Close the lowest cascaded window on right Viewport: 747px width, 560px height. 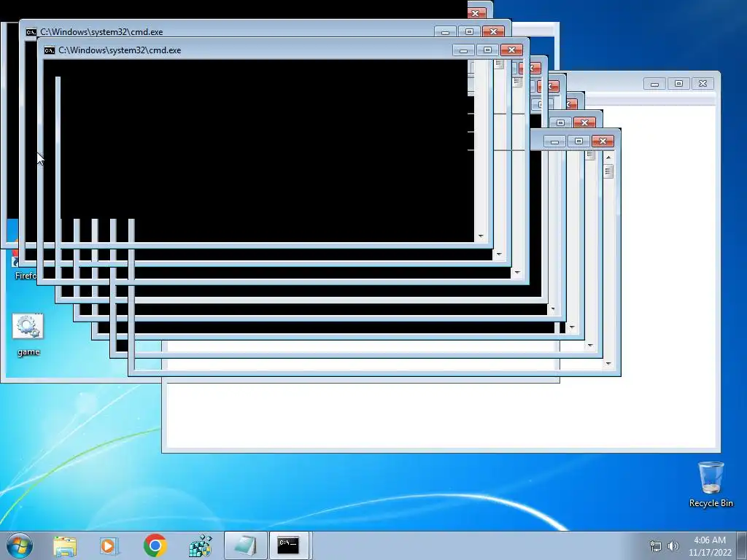[x=603, y=141]
